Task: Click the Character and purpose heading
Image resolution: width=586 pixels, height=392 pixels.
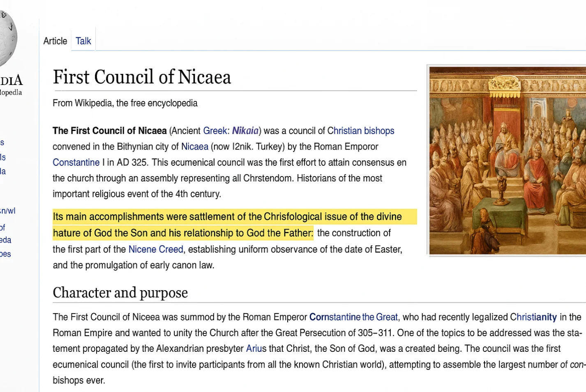Action: point(120,292)
